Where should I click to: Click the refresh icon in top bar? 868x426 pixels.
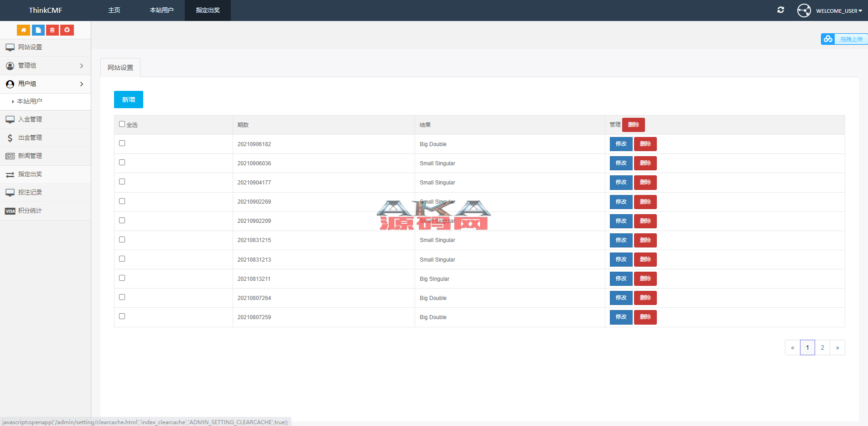click(780, 10)
